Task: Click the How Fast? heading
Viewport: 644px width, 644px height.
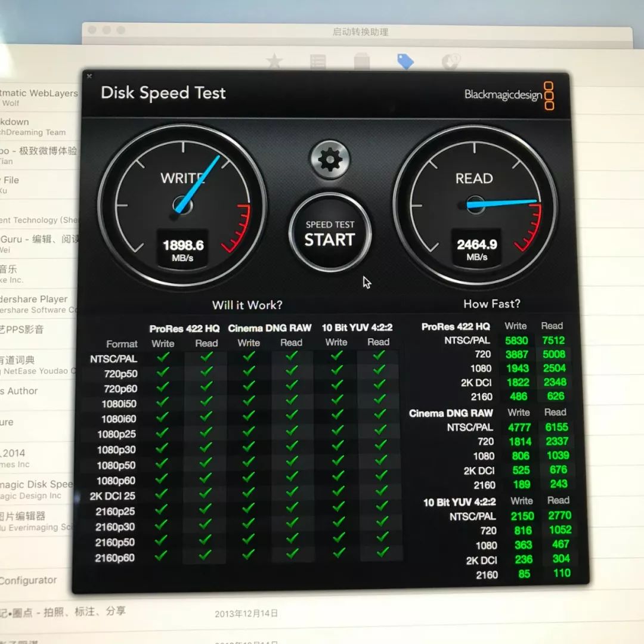Action: coord(491,304)
